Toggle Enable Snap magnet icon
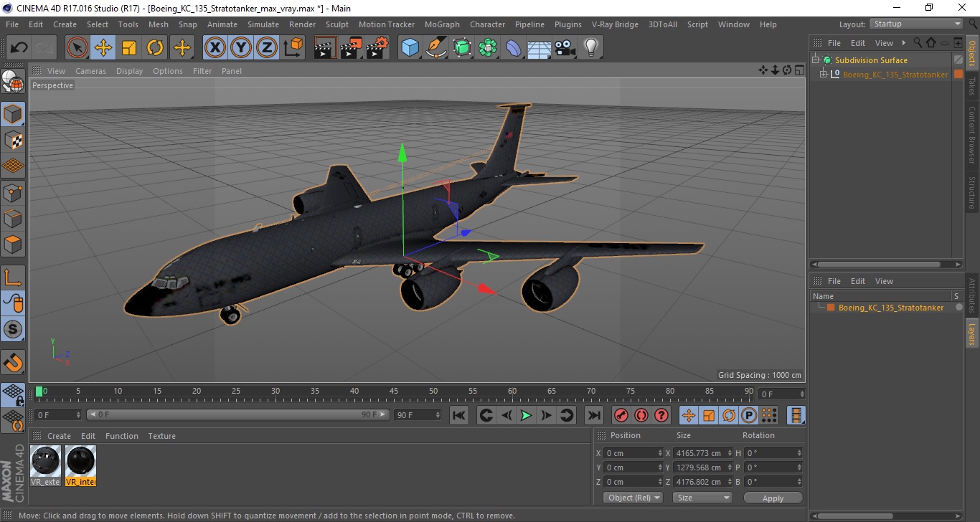 [x=13, y=362]
